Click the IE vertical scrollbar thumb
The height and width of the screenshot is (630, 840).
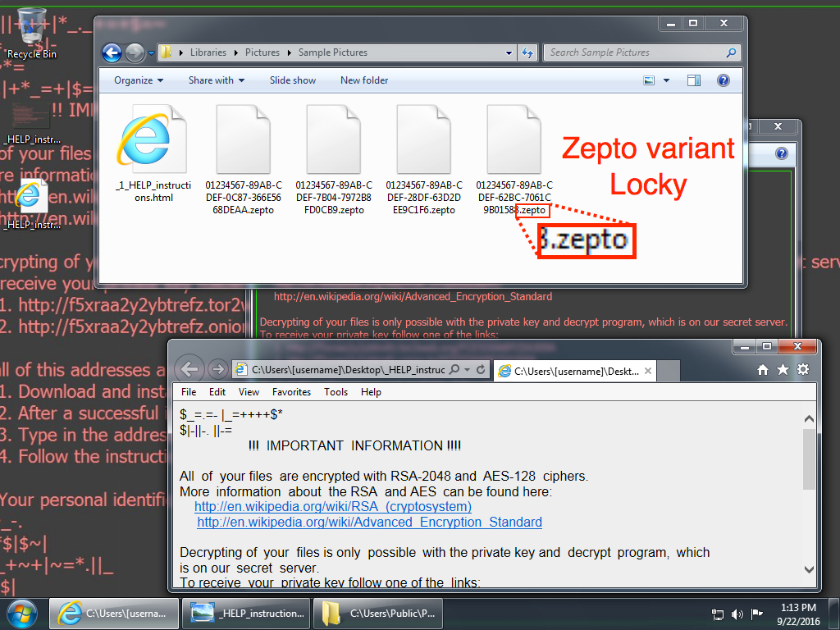[809, 459]
